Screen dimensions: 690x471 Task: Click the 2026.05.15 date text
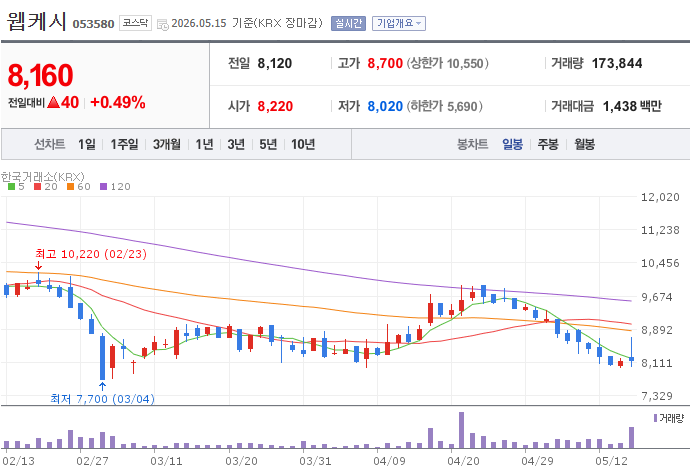pyautogui.click(x=199, y=23)
